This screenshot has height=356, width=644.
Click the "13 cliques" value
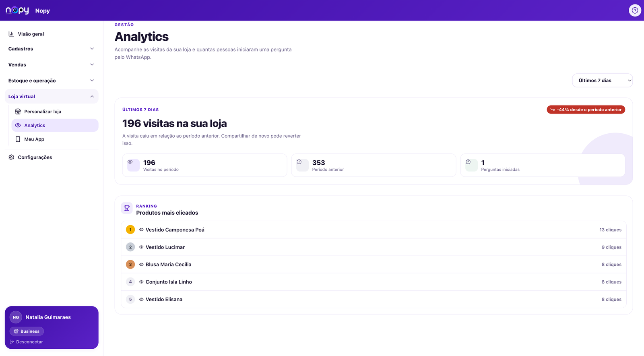coord(610,230)
